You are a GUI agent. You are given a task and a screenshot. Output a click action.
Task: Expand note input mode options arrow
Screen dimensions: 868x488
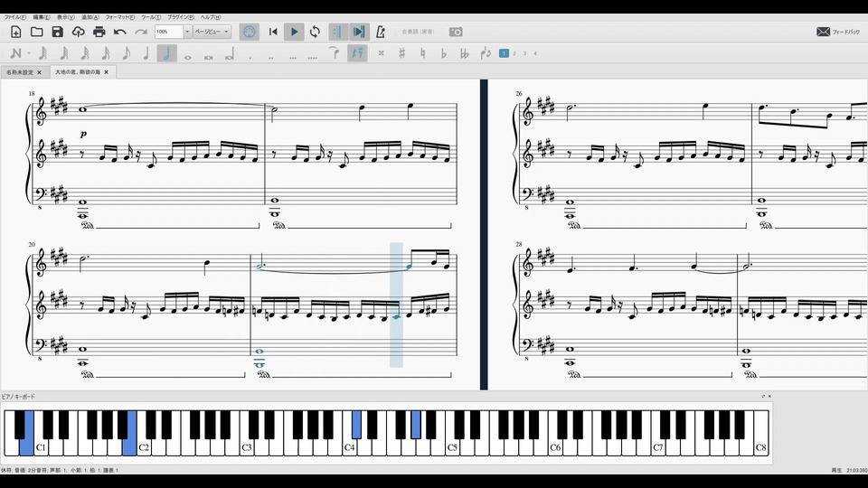pos(29,53)
